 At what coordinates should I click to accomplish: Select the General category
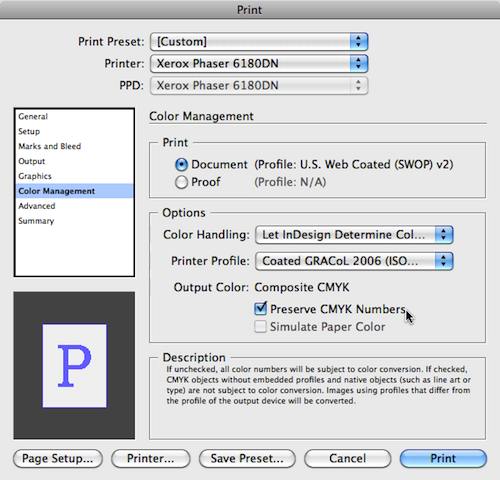coord(74,116)
